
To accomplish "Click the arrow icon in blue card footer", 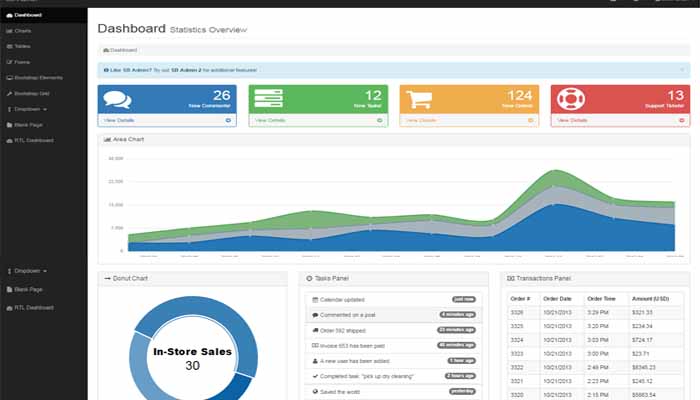I will (x=228, y=120).
